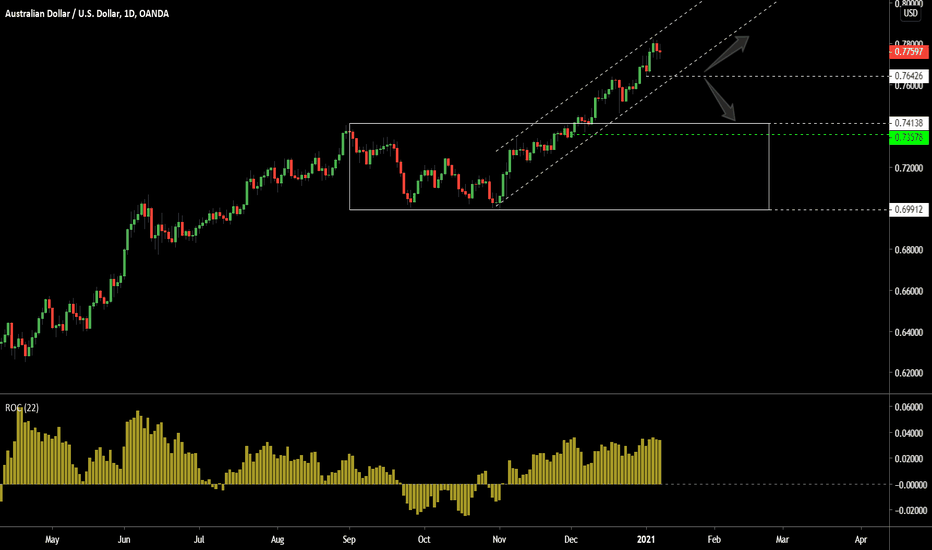Click the 0.04000 ROC axis value
The width and height of the screenshot is (932, 550).
click(909, 433)
